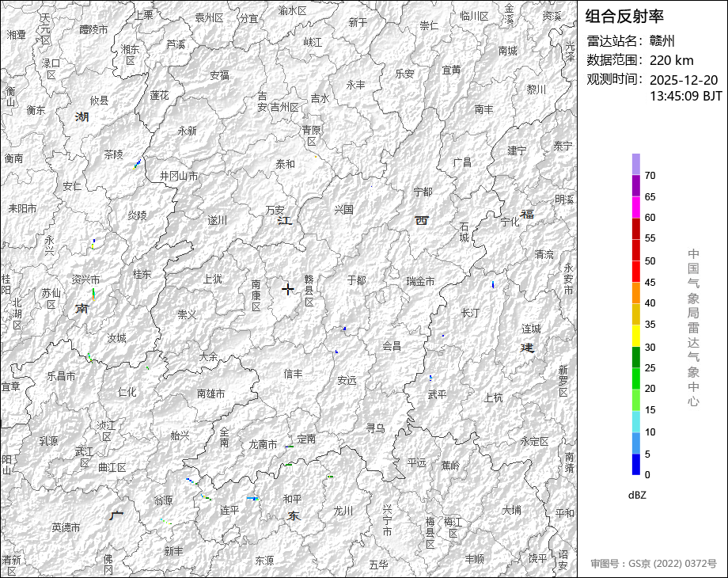Click the 广昌 label on the map
Screen dimensions: 728x578
(x=462, y=162)
